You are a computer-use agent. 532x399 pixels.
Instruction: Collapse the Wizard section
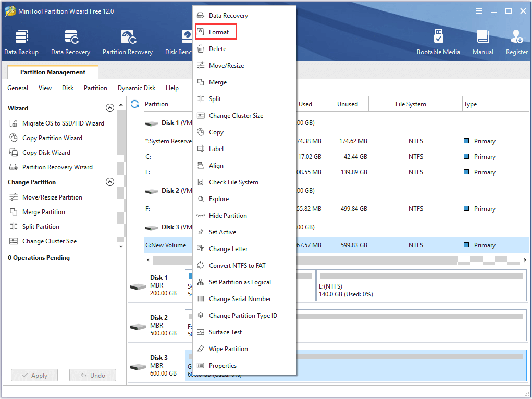[110, 108]
